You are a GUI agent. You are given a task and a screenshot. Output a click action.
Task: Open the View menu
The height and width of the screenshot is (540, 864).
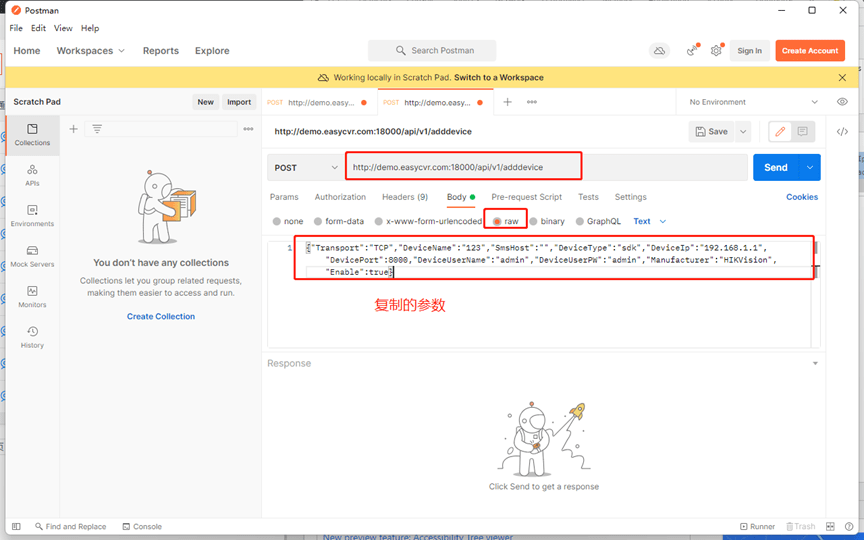pyautogui.click(x=63, y=28)
